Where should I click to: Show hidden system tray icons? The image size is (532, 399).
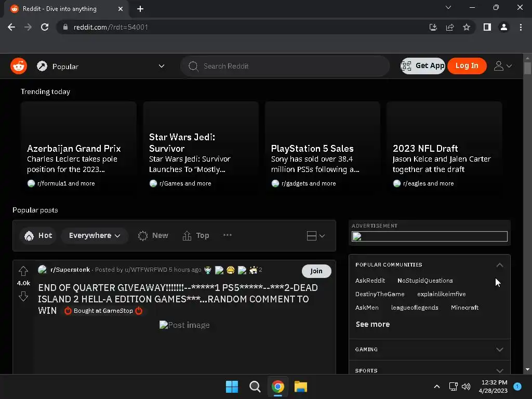(437, 387)
